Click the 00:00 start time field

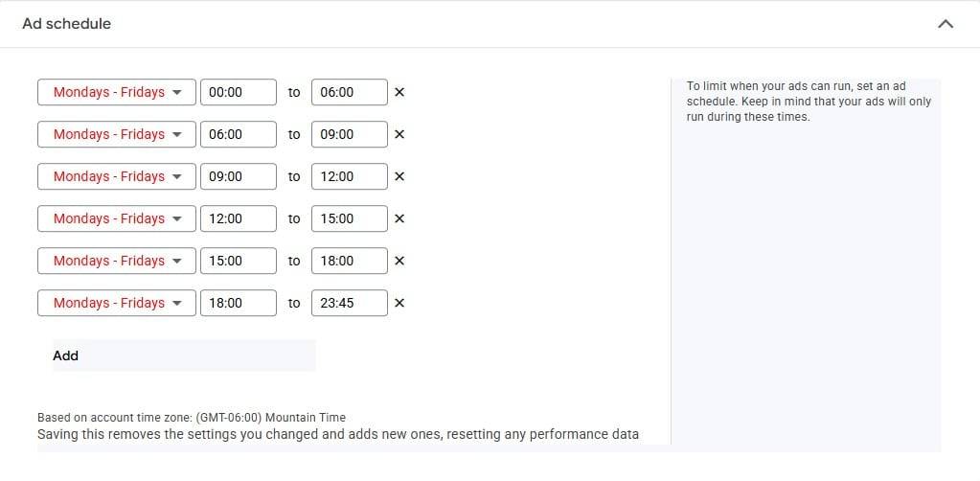[238, 93]
